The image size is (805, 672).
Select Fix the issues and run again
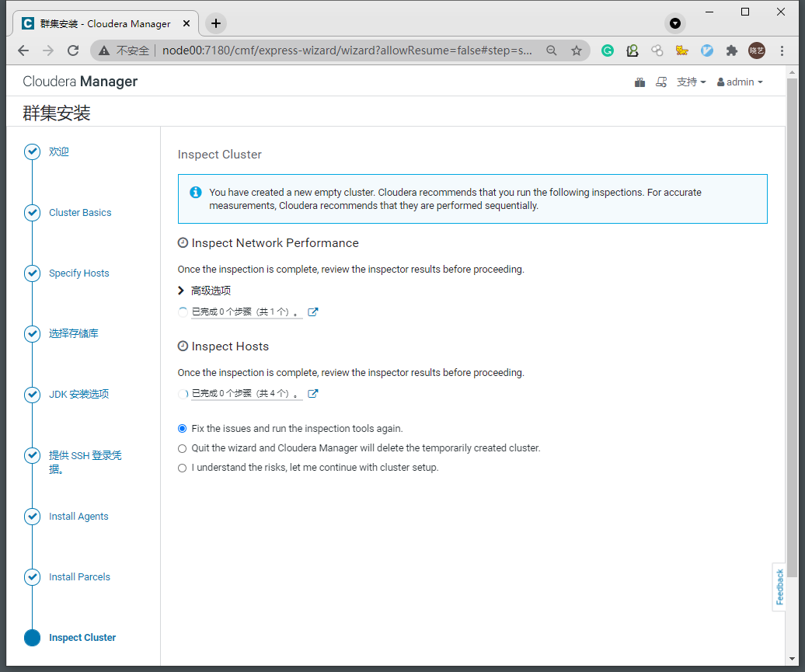[x=183, y=428]
